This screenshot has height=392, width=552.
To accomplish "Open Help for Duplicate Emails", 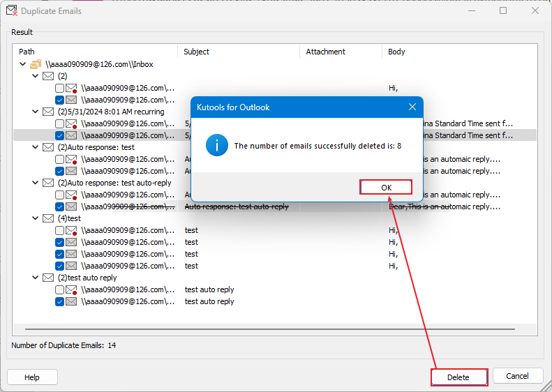I will click(32, 377).
